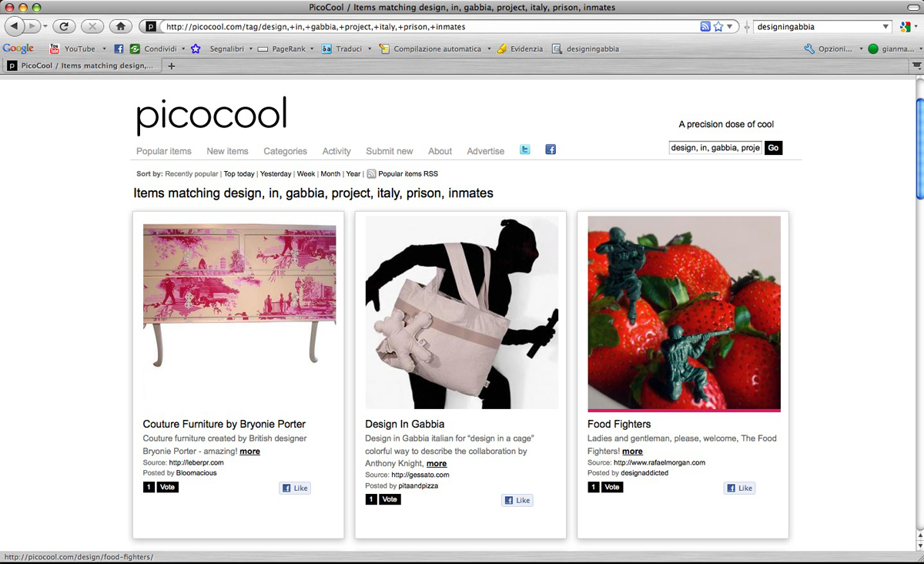Like Couture Furniture on Facebook
The height and width of the screenshot is (564, 924).
(295, 488)
